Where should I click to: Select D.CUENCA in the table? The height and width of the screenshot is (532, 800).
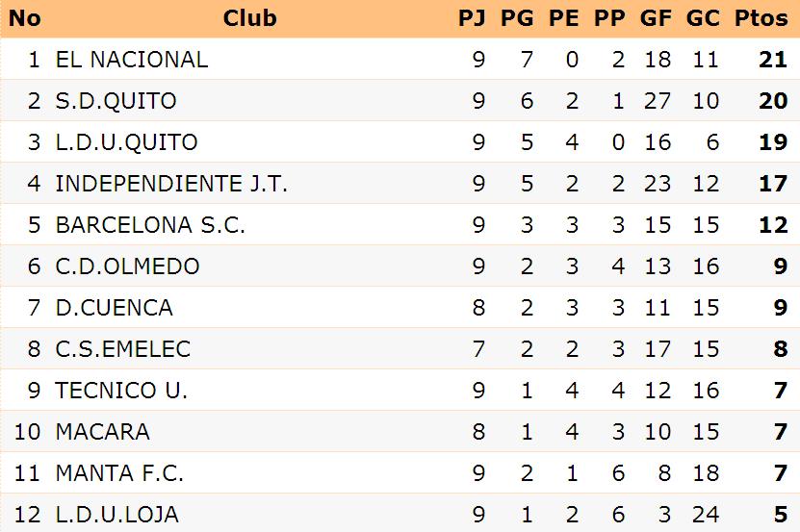115,308
